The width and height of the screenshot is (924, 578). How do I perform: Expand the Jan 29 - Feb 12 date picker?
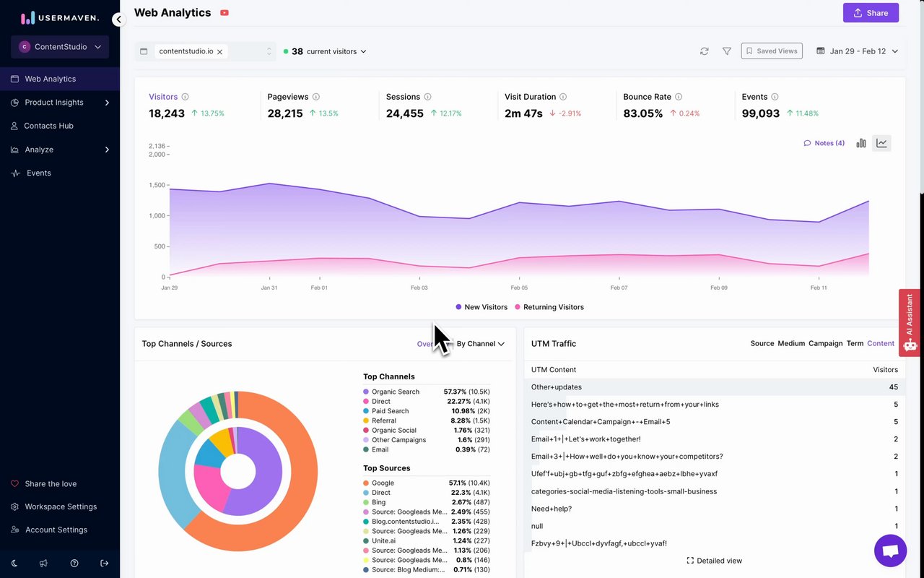click(857, 51)
